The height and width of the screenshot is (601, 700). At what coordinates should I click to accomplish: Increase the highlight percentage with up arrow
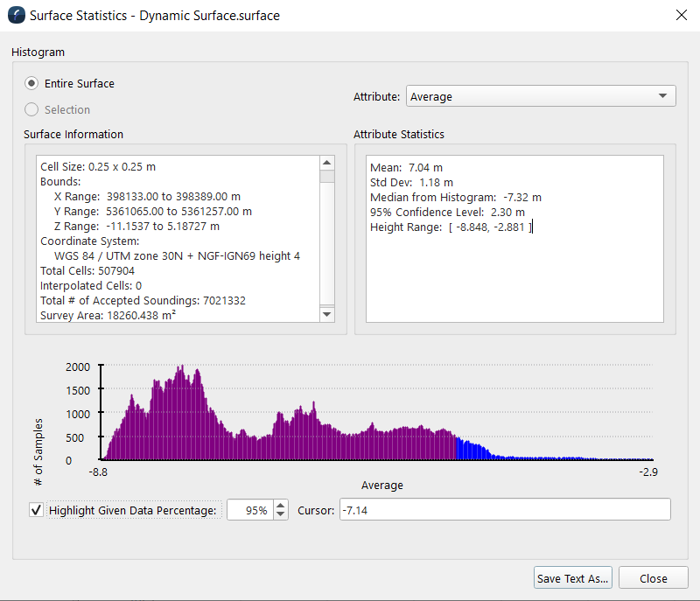(280, 505)
